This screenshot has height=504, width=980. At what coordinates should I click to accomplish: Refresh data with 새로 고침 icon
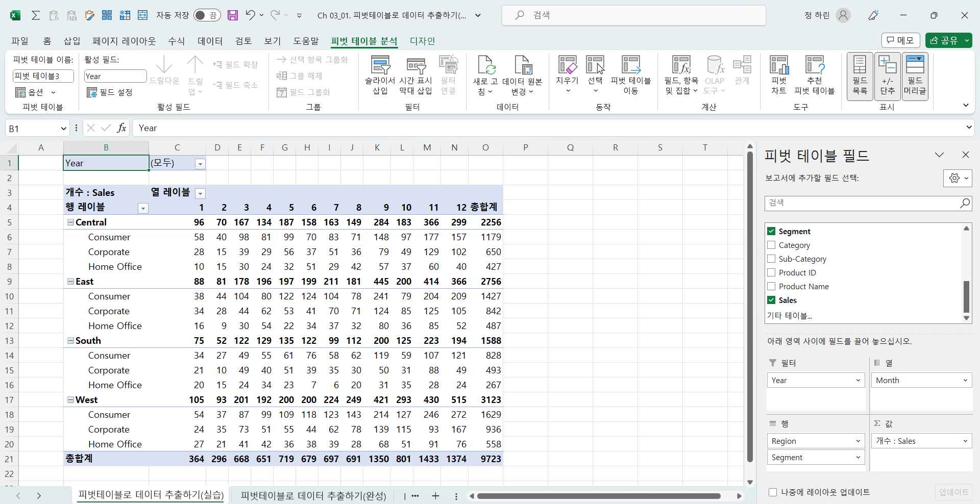pos(485,75)
